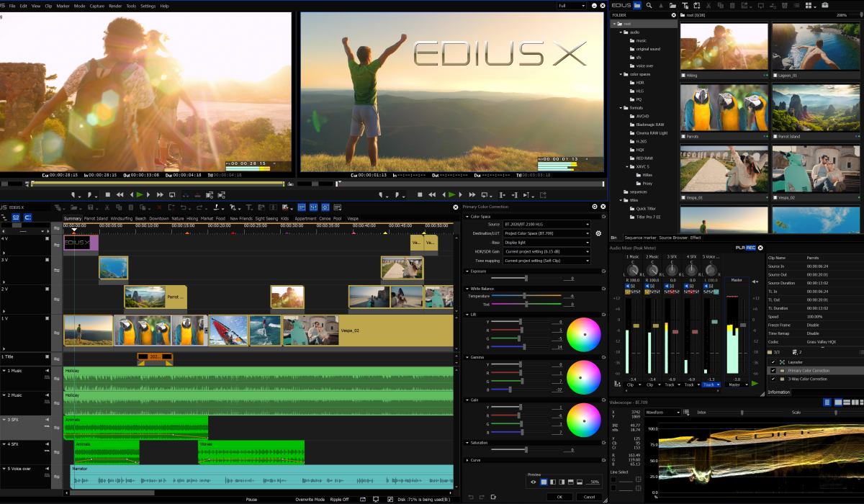Click the green play icon in the Audio Mixer
864x504 pixels.
coord(755,384)
